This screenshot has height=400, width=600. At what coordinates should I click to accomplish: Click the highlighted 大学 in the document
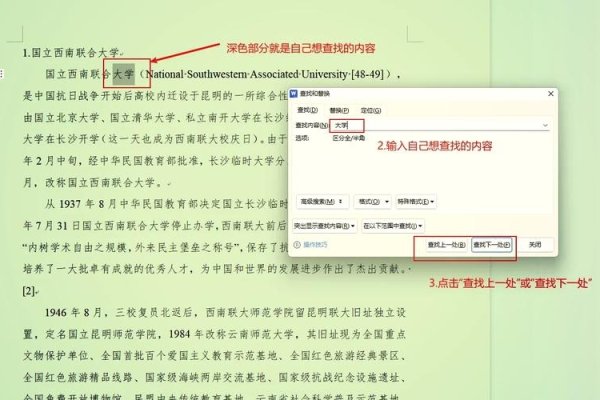click(123, 74)
